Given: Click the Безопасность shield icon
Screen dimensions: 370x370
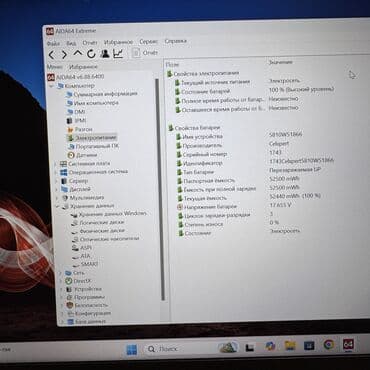Looking at the screenshot, I should [70, 305].
